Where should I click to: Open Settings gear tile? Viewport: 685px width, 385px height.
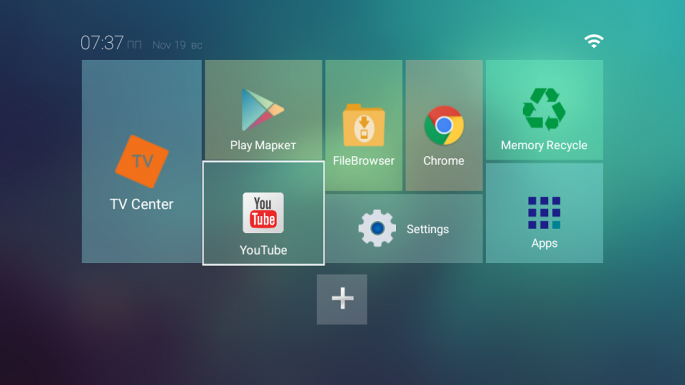click(404, 229)
